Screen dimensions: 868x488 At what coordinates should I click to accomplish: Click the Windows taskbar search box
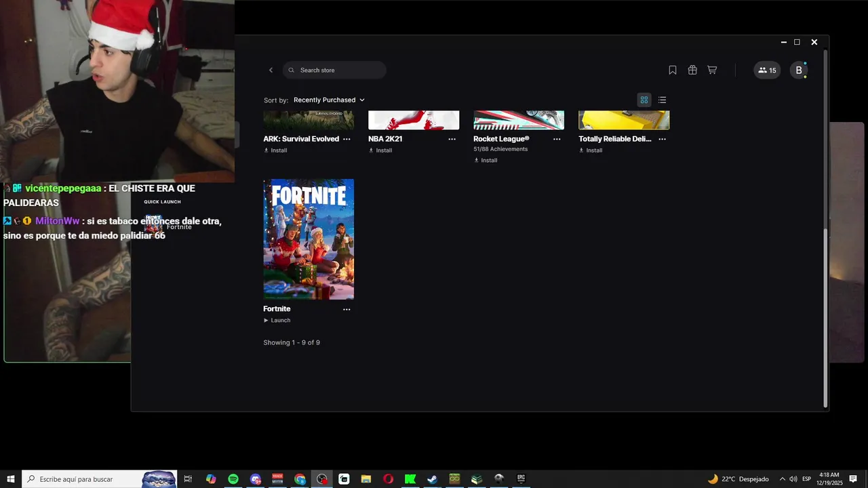tap(99, 479)
